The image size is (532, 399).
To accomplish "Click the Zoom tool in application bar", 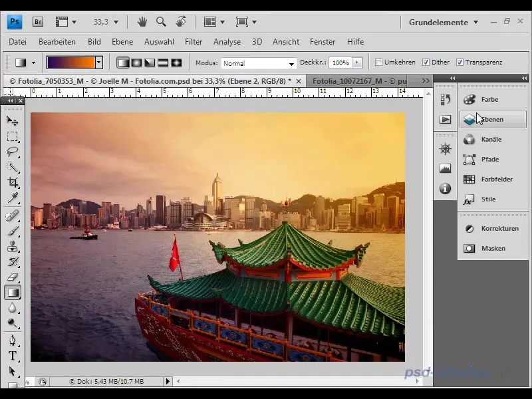I will [x=161, y=22].
